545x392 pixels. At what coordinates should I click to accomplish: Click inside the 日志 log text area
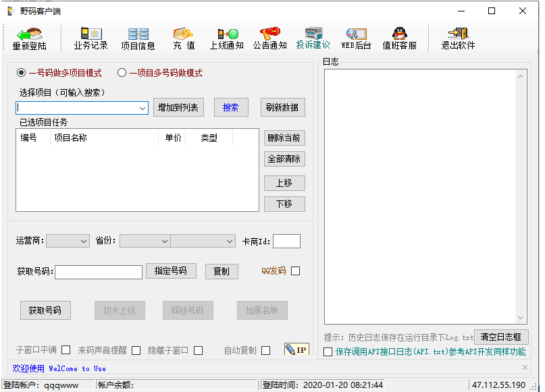tap(420, 196)
